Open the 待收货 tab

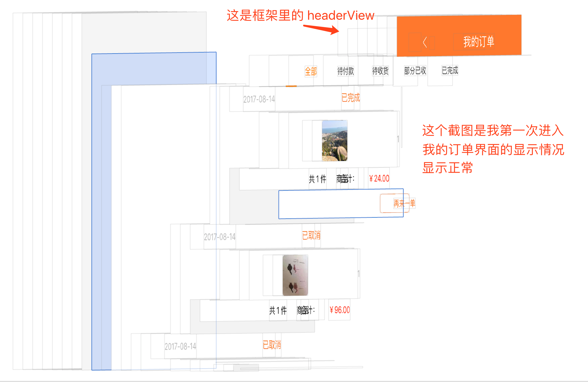[x=380, y=71]
